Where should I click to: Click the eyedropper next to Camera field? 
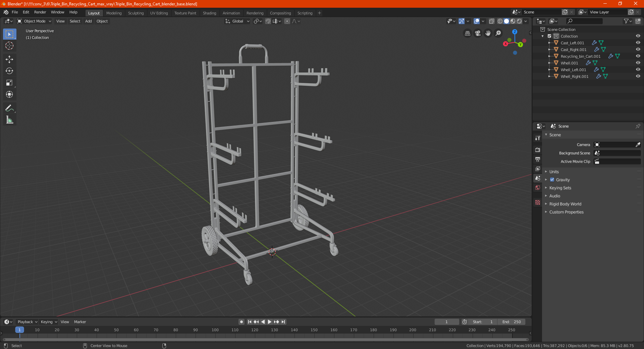tap(638, 145)
